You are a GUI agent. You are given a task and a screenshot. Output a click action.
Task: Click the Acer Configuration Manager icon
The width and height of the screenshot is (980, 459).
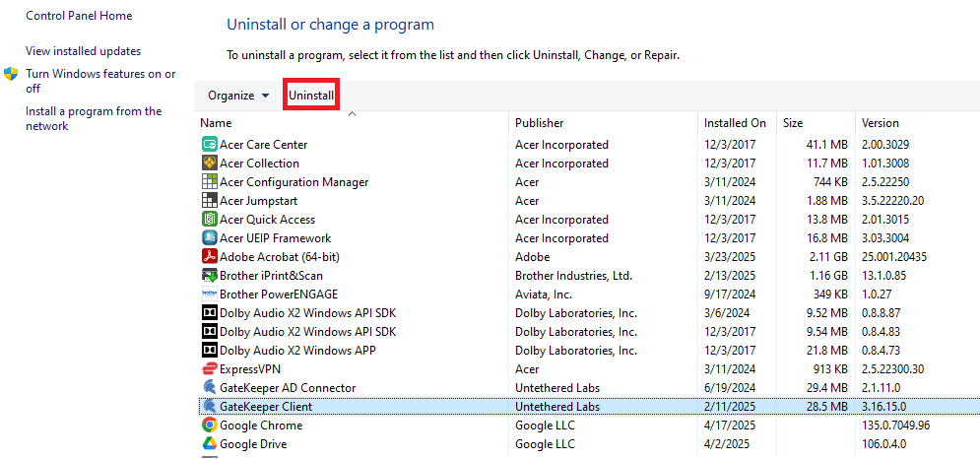point(210,182)
